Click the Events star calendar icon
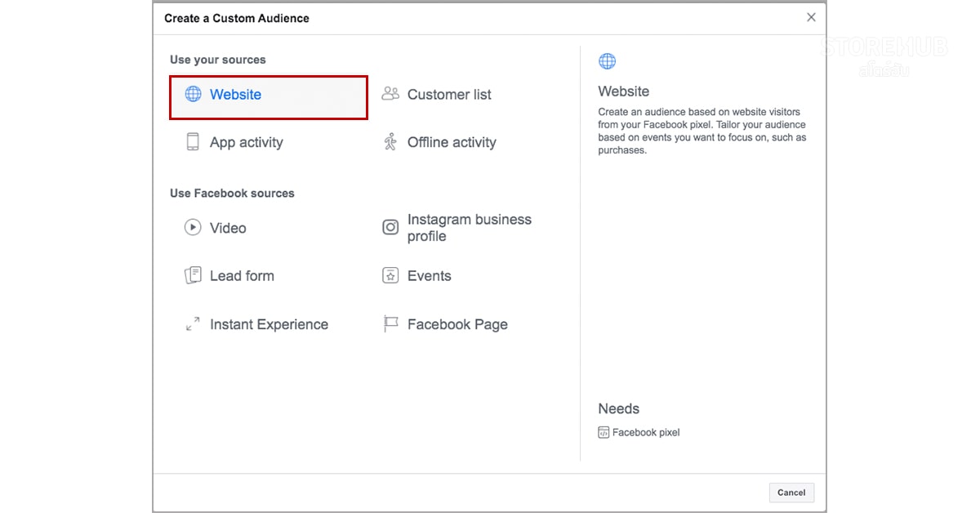 pos(390,275)
